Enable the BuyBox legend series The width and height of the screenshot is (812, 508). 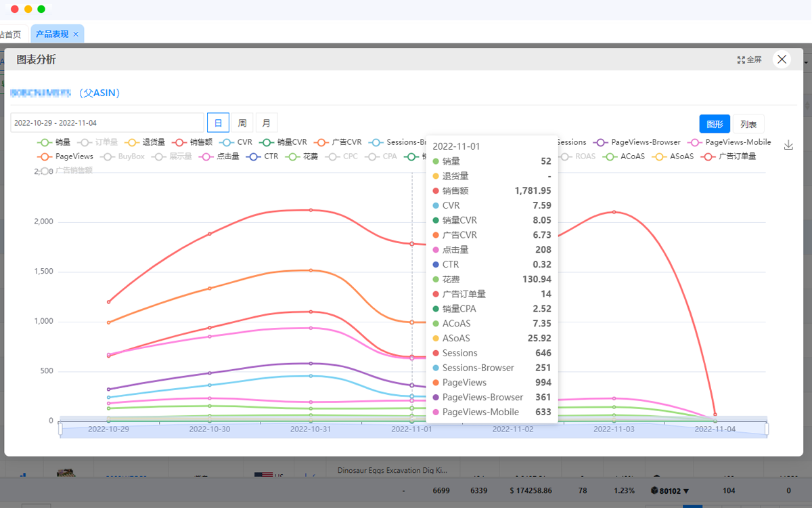(x=122, y=156)
